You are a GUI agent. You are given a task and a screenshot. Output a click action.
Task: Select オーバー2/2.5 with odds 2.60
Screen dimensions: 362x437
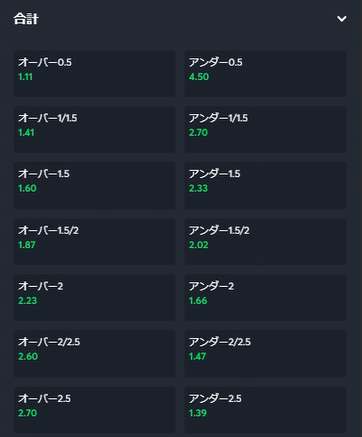94,354
